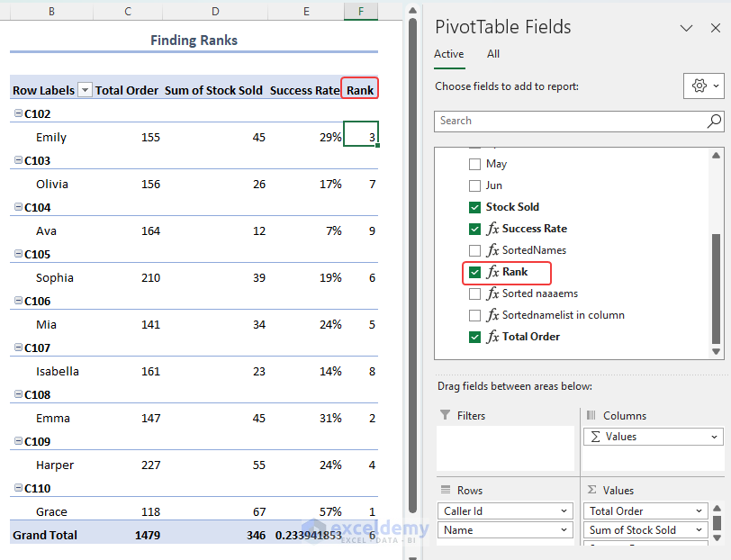The width and height of the screenshot is (731, 560).
Task: Click the search magnifier icon
Action: pos(714,121)
